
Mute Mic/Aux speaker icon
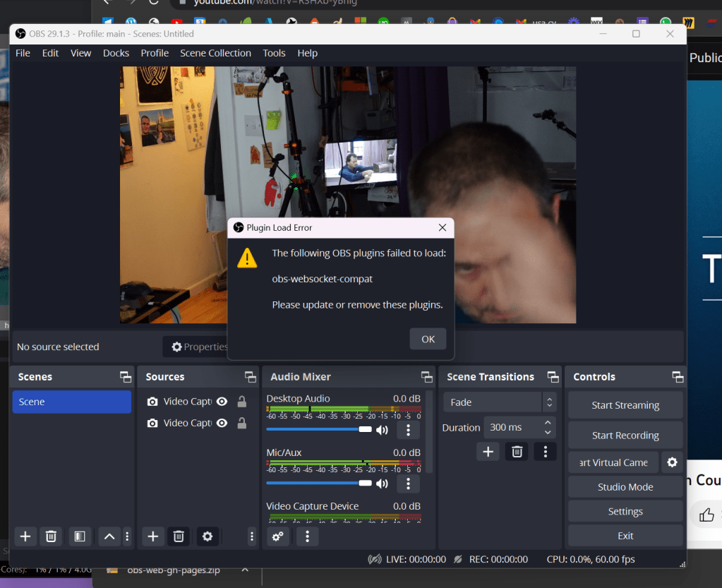[383, 484]
